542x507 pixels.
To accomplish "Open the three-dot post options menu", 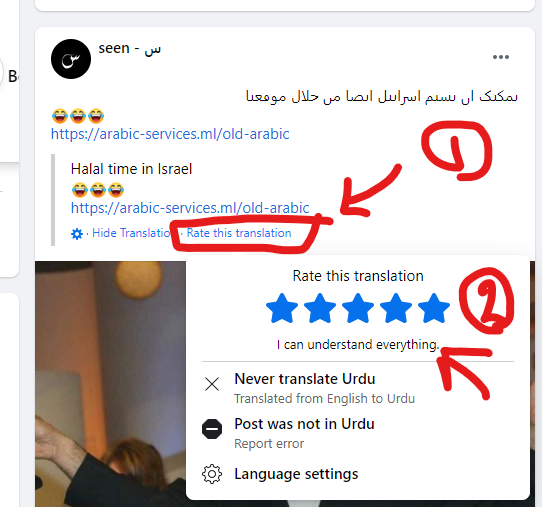I will [x=501, y=57].
